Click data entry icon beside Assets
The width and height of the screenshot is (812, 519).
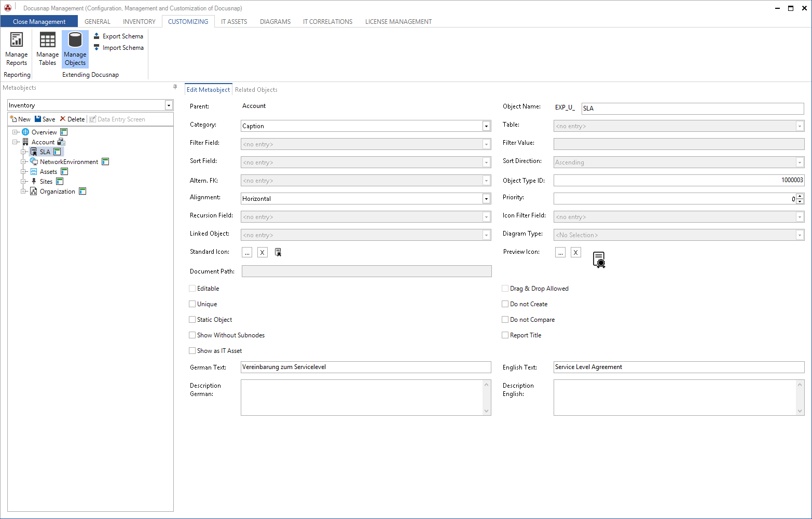pyautogui.click(x=64, y=171)
